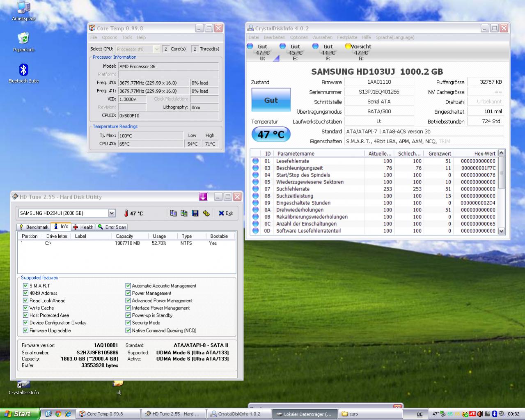Open the Papierkorb desktop icon
Screen dimensions: 525x420
point(23,42)
